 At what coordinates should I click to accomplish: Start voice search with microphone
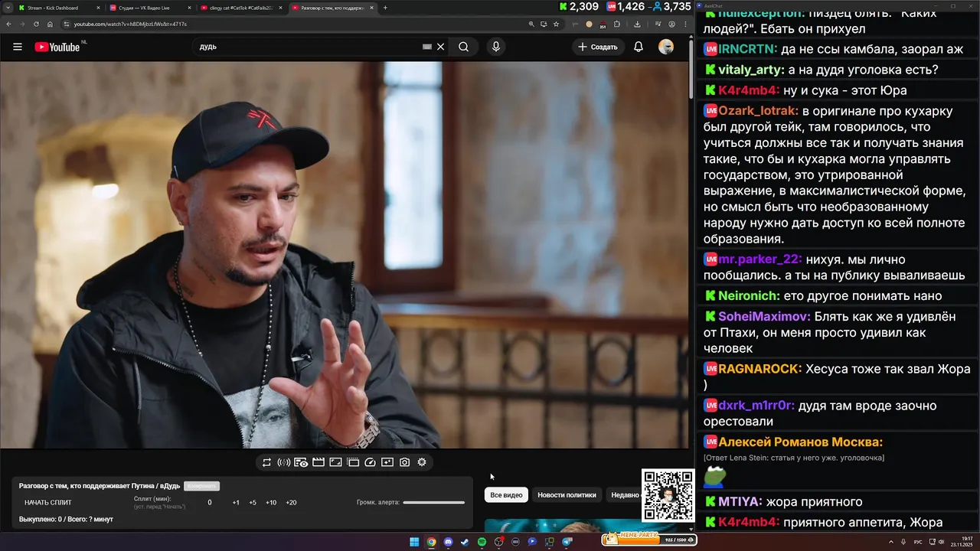[x=496, y=47]
